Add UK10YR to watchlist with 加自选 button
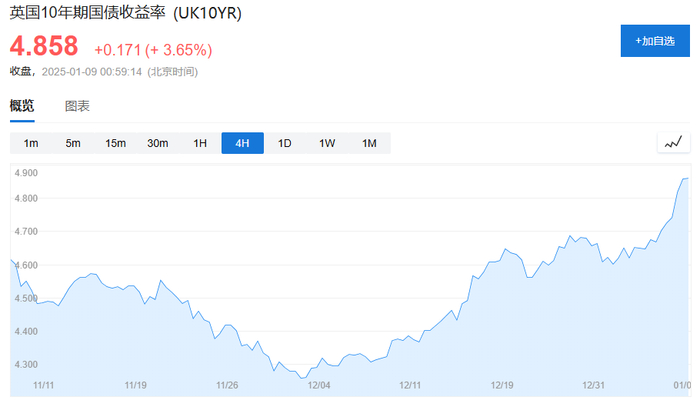 pyautogui.click(x=655, y=41)
